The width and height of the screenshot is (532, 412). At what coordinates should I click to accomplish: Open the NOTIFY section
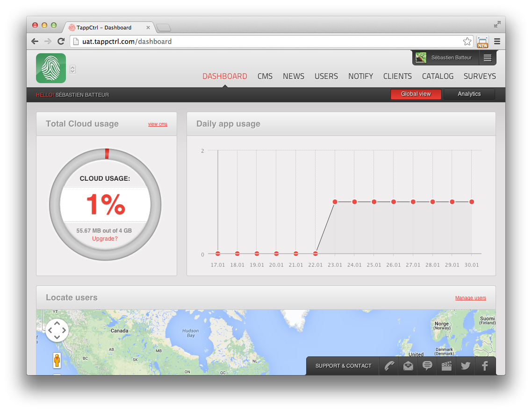coord(360,76)
